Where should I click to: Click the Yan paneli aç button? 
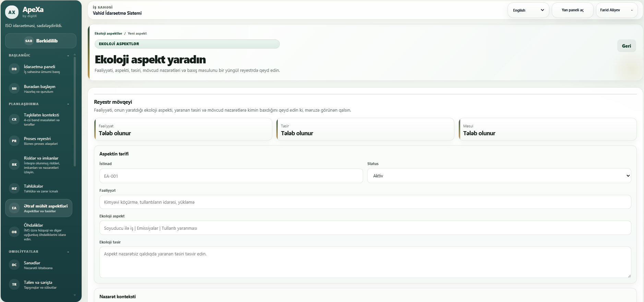click(572, 10)
